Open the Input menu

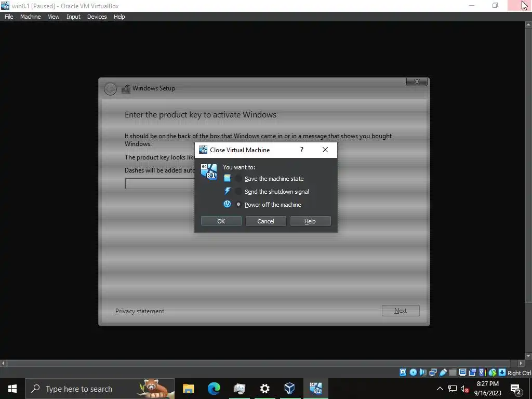[73, 17]
